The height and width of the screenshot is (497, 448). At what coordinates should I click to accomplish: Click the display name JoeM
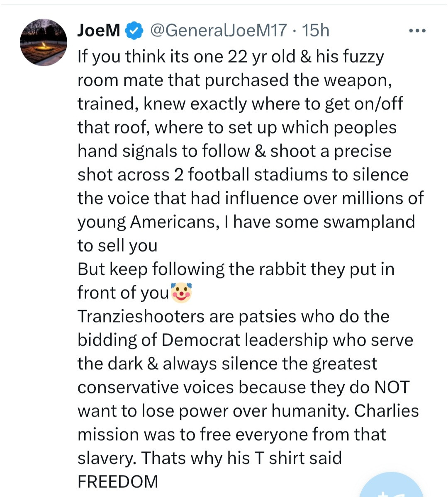click(x=99, y=31)
